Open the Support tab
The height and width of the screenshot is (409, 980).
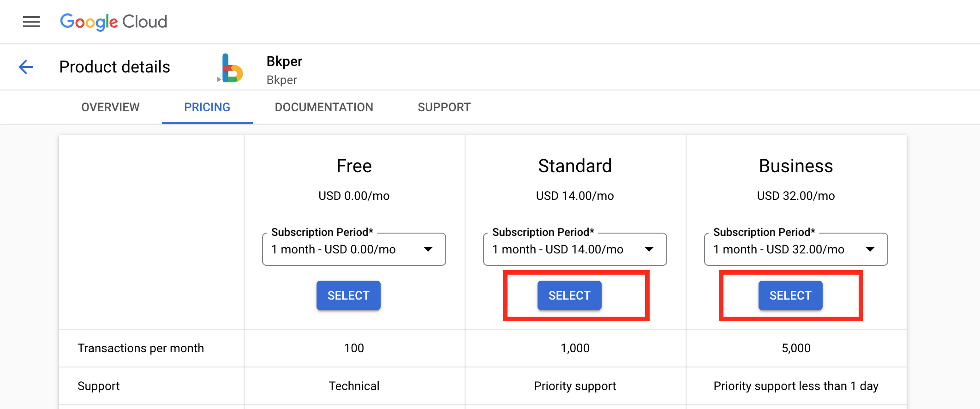click(x=444, y=107)
